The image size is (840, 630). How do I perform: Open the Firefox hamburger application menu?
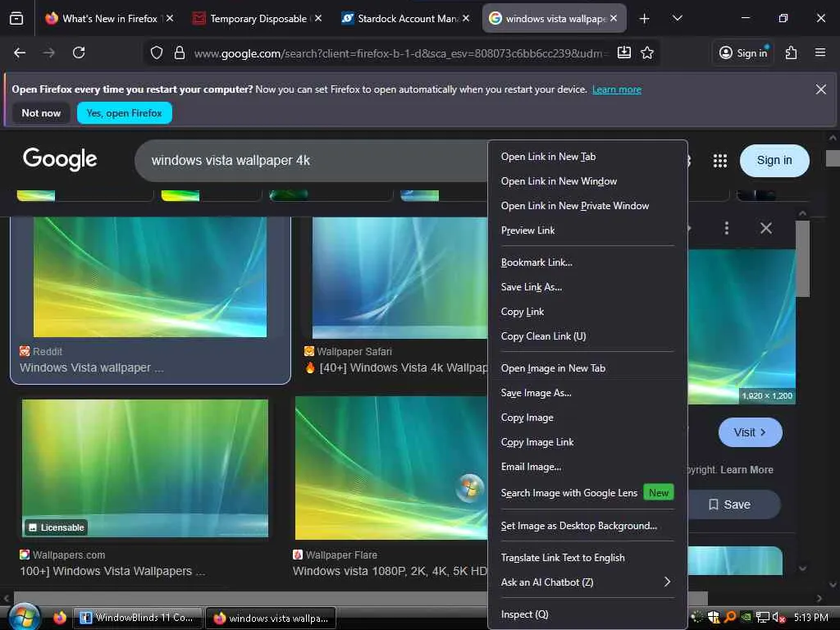tap(820, 52)
